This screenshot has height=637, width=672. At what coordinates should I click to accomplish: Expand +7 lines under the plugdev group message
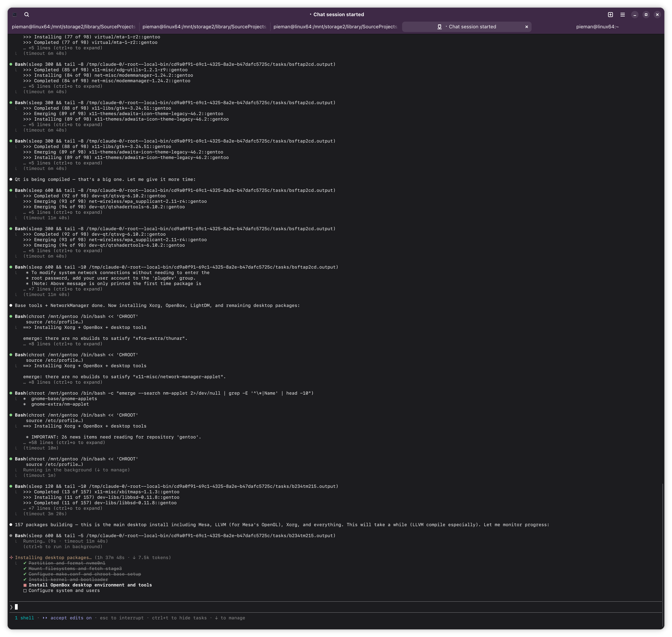click(62, 289)
